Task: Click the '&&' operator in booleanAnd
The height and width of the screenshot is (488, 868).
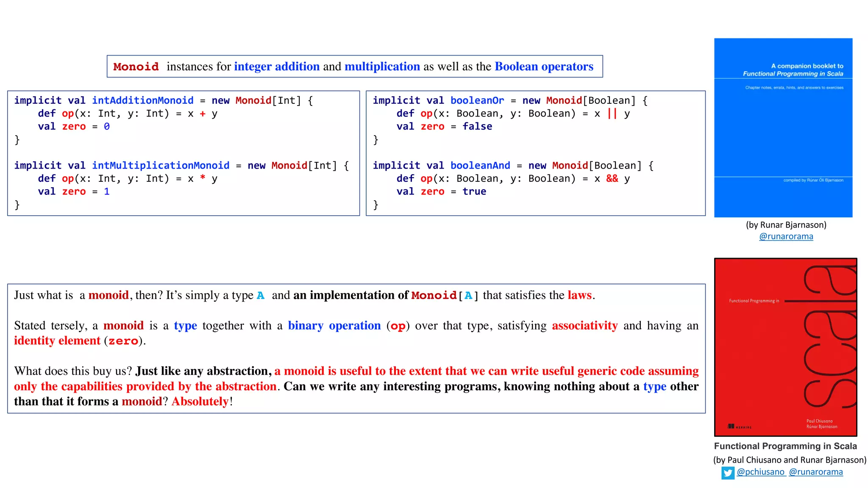Action: (x=612, y=179)
